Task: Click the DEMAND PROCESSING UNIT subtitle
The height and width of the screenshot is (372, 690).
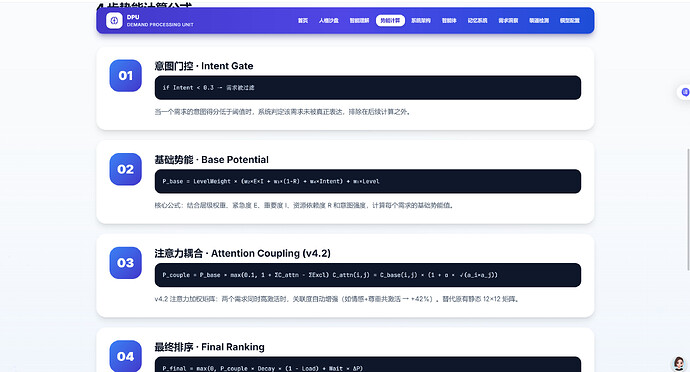Action: tap(160, 25)
